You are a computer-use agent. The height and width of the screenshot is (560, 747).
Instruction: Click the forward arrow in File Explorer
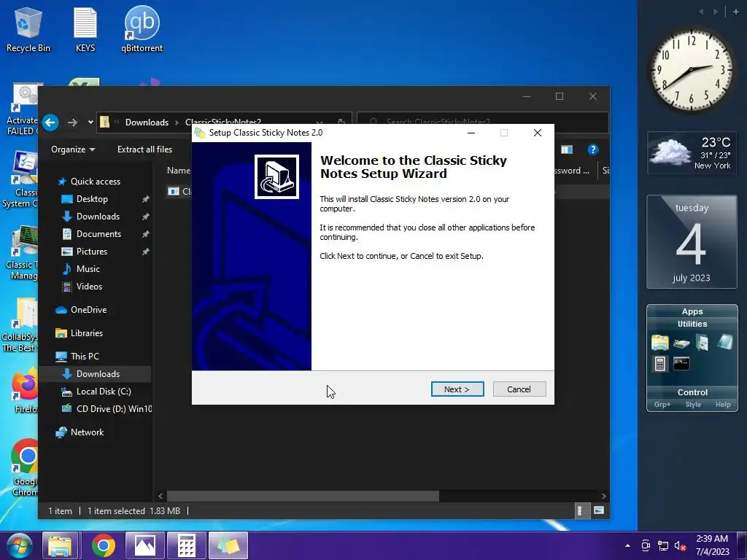72,122
